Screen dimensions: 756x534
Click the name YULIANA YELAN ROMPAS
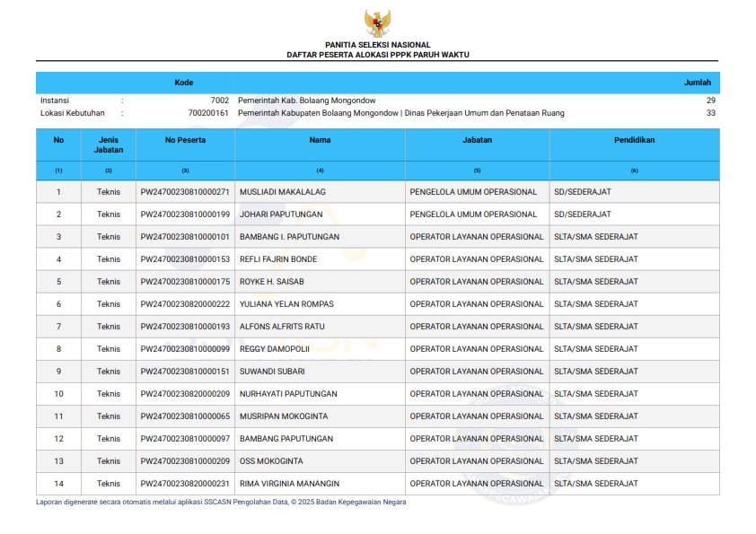pyautogui.click(x=286, y=304)
